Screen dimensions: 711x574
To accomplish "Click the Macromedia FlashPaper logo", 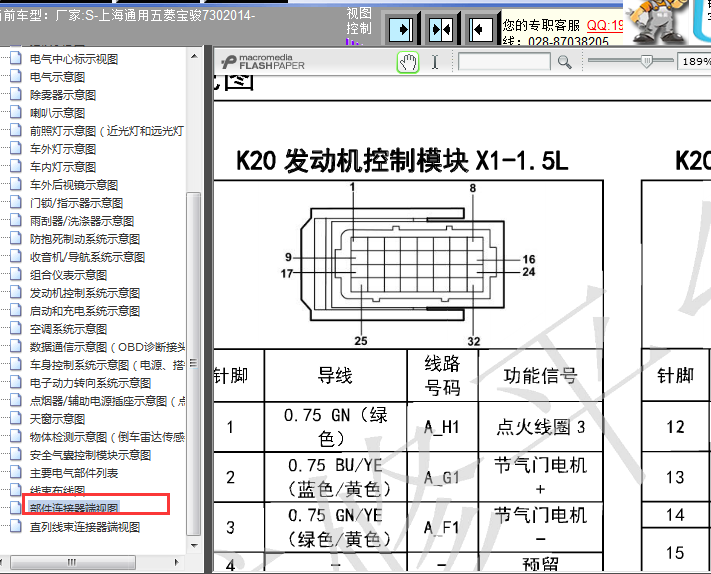I will point(263,62).
